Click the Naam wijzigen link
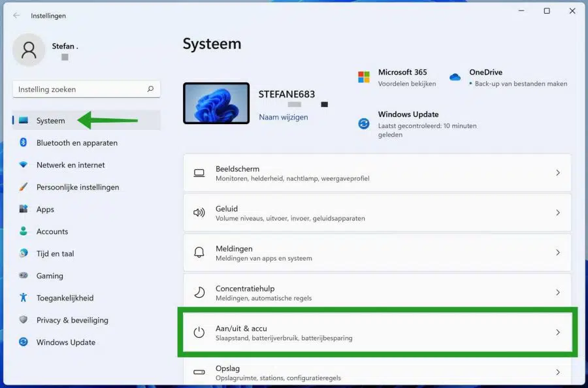Screen dimensions: 588x388 coord(284,117)
